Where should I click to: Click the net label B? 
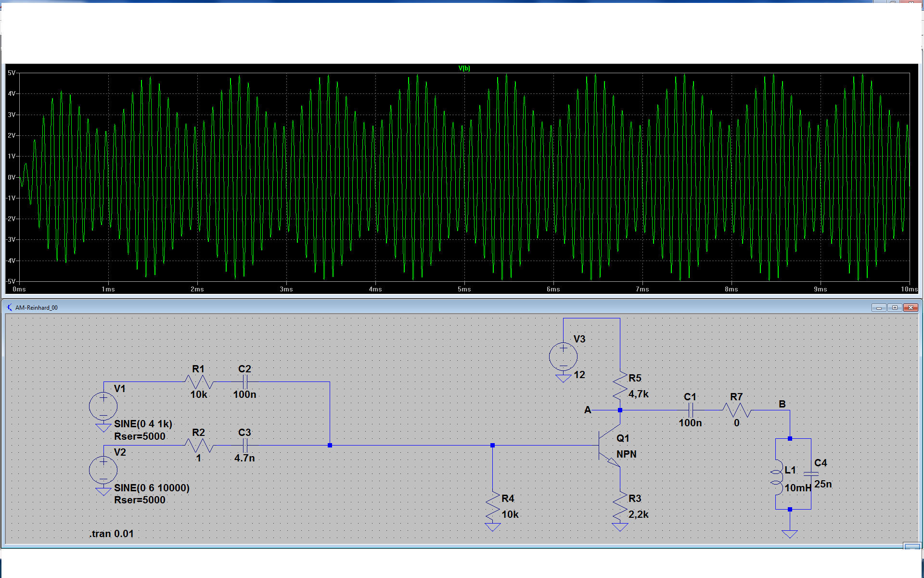click(782, 404)
